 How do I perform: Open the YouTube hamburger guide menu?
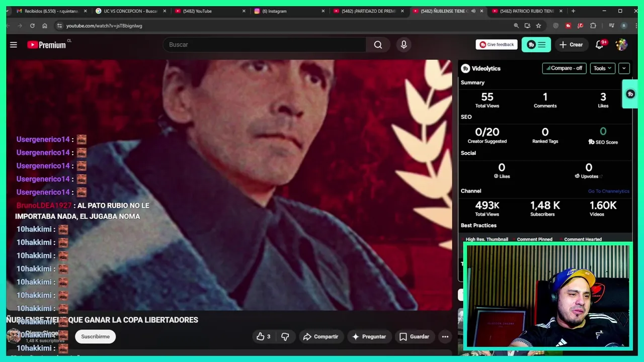click(x=14, y=45)
